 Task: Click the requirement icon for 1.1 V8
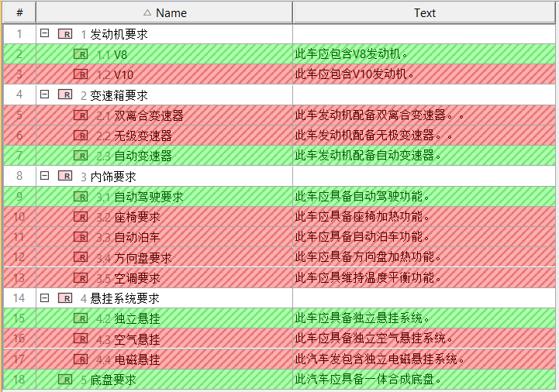81,54
